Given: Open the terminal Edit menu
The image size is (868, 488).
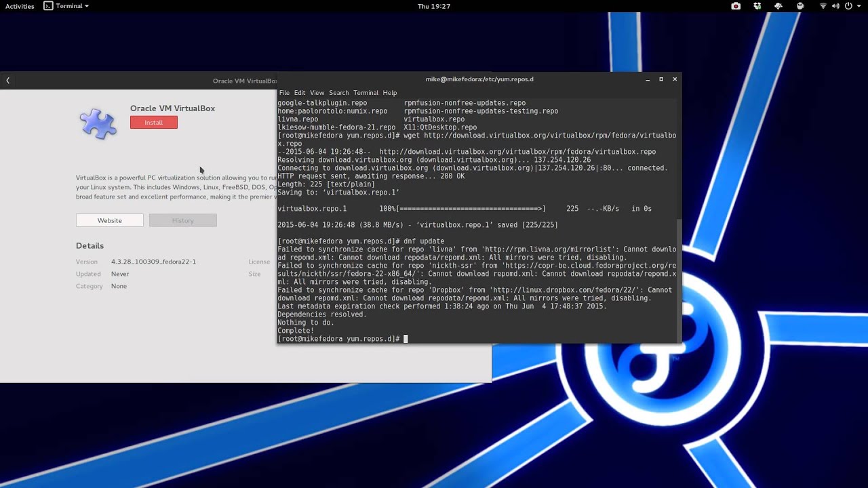Looking at the screenshot, I should pyautogui.click(x=300, y=93).
